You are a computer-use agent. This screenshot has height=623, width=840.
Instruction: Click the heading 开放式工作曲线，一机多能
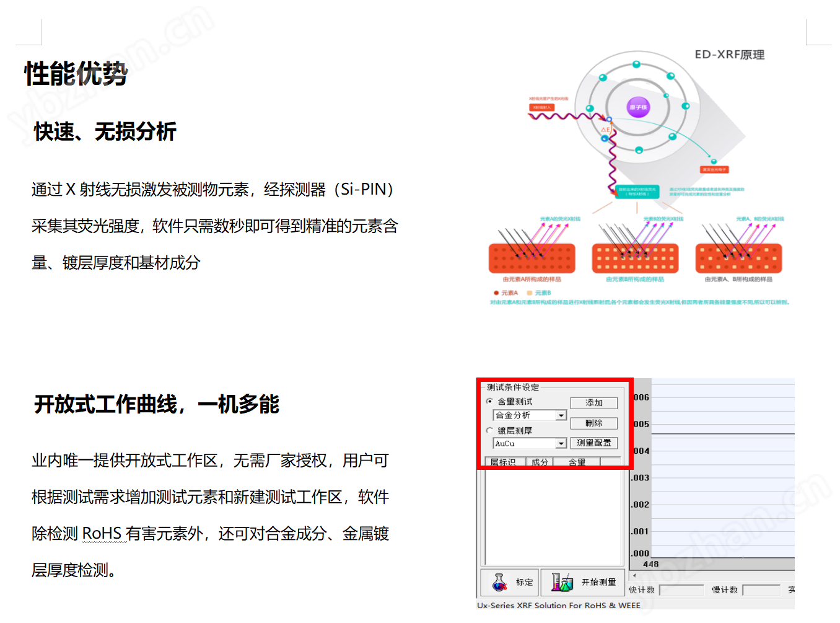(157, 404)
